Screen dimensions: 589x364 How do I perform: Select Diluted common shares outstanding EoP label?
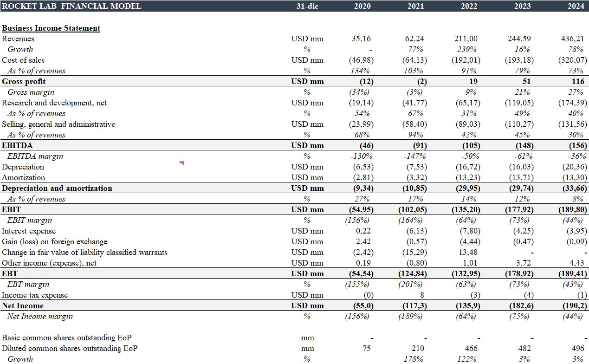[x=70, y=348]
